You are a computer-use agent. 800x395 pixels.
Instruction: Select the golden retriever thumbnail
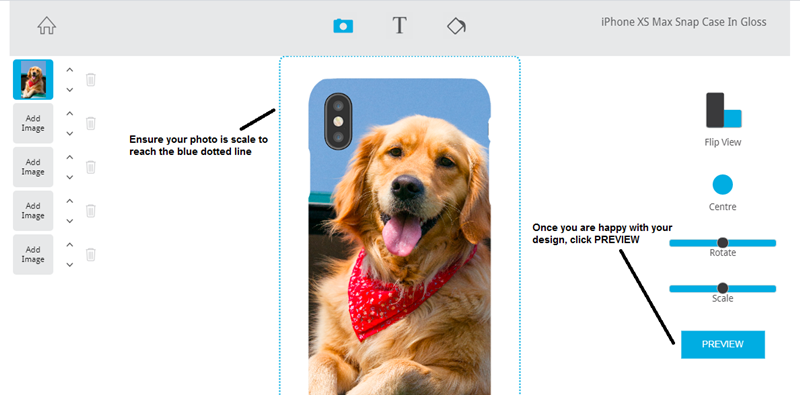tap(33, 80)
